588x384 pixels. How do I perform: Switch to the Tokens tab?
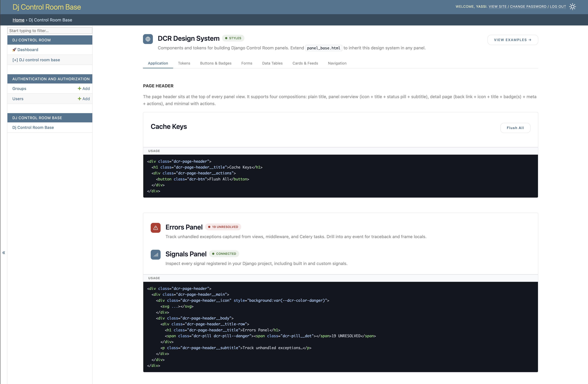click(x=184, y=63)
